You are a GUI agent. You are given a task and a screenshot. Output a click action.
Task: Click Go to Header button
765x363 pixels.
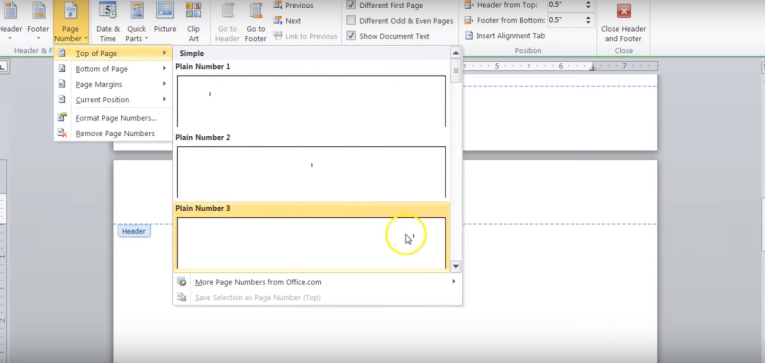point(227,21)
